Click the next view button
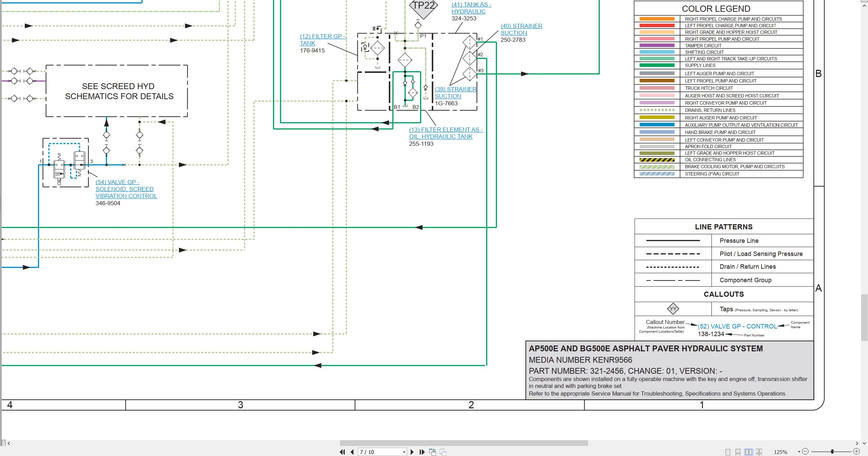Image resolution: width=868 pixels, height=456 pixels. 443,452
